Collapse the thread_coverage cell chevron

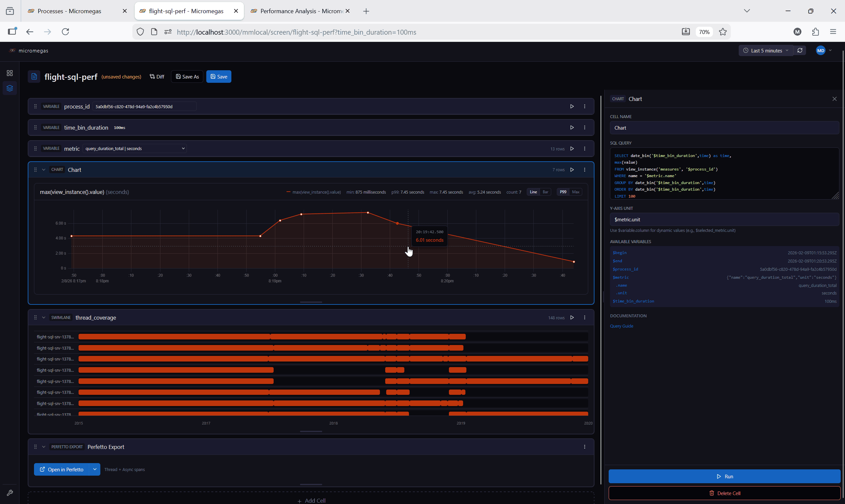(x=44, y=317)
